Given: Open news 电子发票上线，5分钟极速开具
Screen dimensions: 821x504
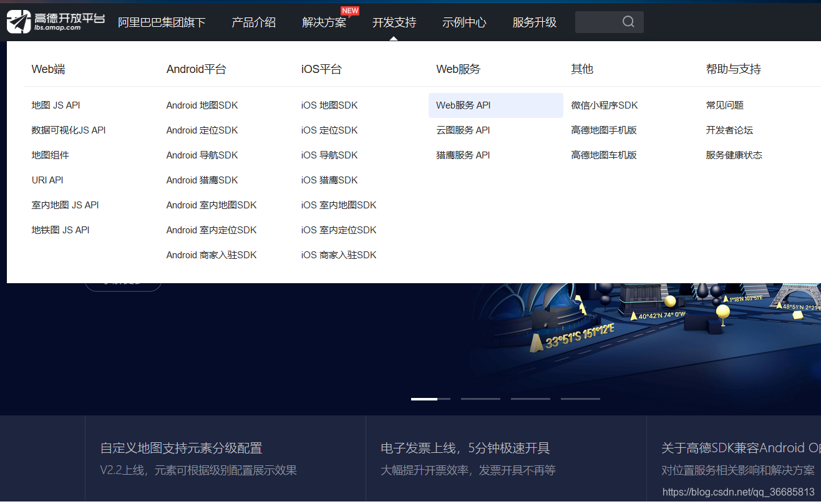Looking at the screenshot, I should tap(465, 448).
